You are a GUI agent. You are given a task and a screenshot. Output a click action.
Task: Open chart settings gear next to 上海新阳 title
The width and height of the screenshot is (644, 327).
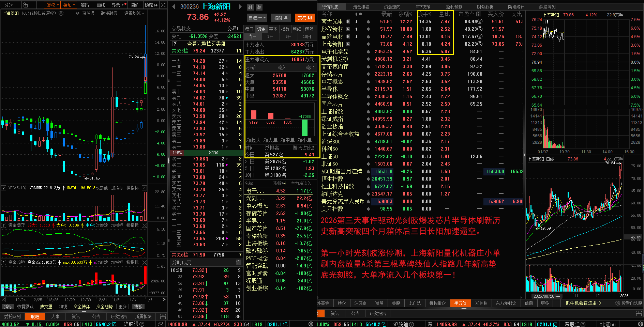(61, 13)
